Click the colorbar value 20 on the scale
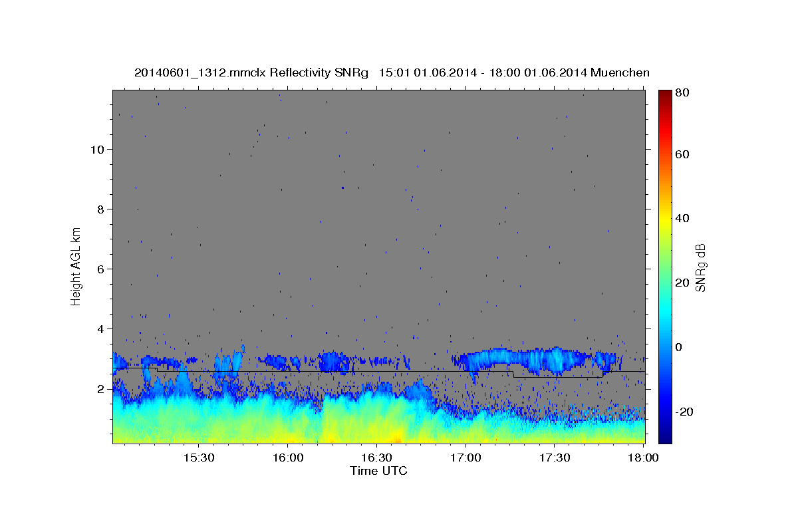Screen dimensions: 798x532 coord(682,283)
